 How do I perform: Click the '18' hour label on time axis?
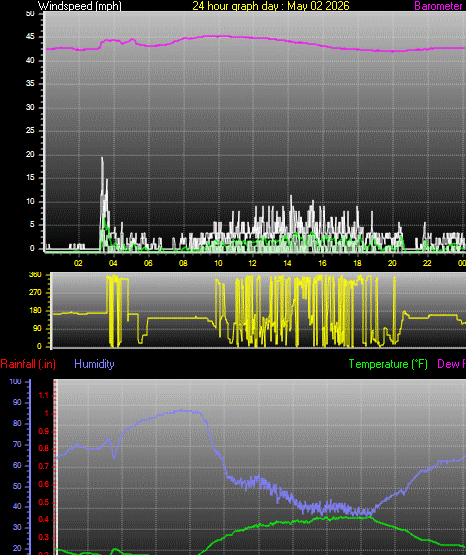tap(357, 263)
